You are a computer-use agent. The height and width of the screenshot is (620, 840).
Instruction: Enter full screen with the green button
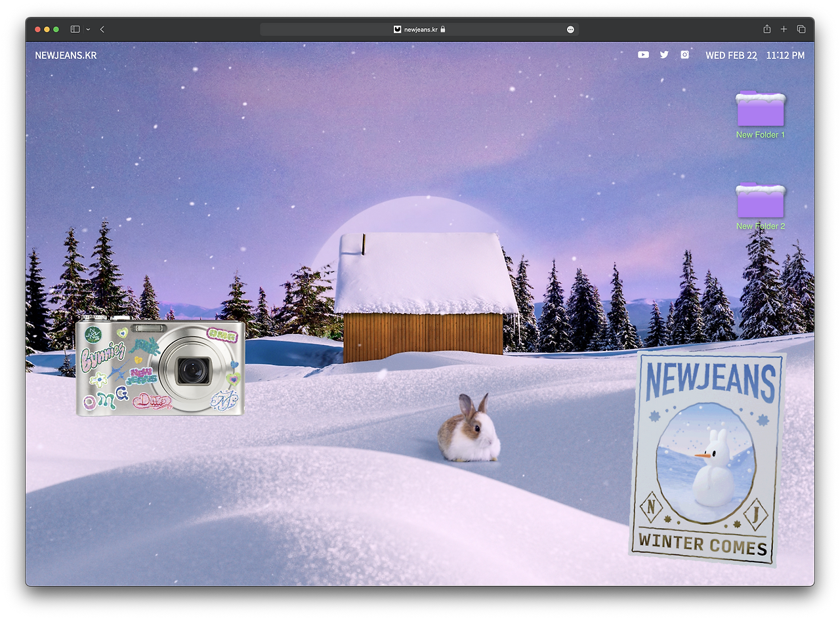56,30
